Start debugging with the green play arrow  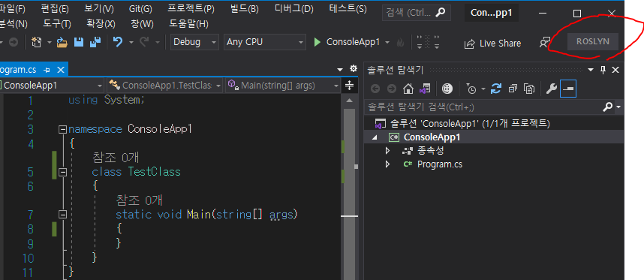317,42
